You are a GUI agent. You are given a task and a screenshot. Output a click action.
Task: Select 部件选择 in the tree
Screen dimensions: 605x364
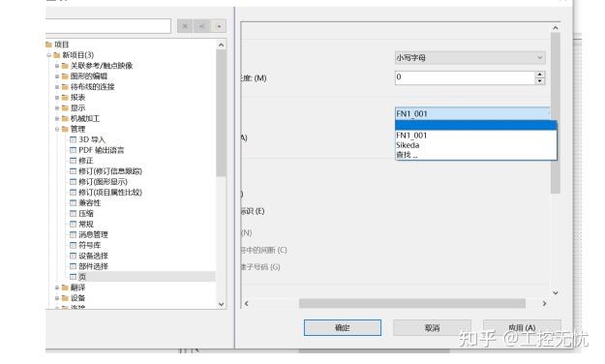tap(93, 266)
